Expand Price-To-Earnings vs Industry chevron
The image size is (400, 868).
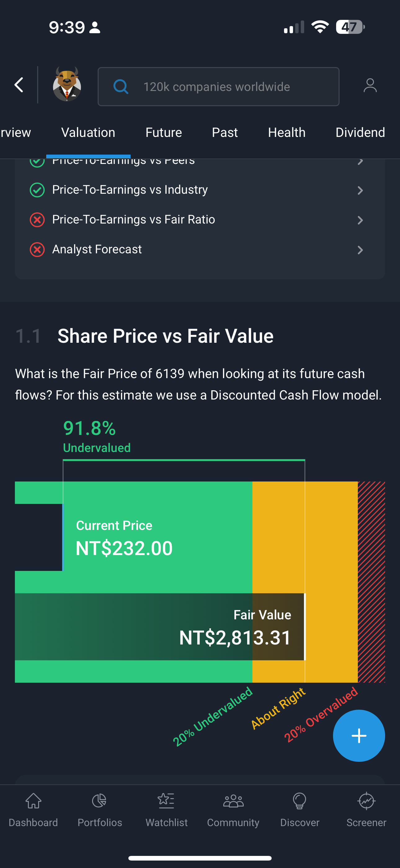[360, 190]
